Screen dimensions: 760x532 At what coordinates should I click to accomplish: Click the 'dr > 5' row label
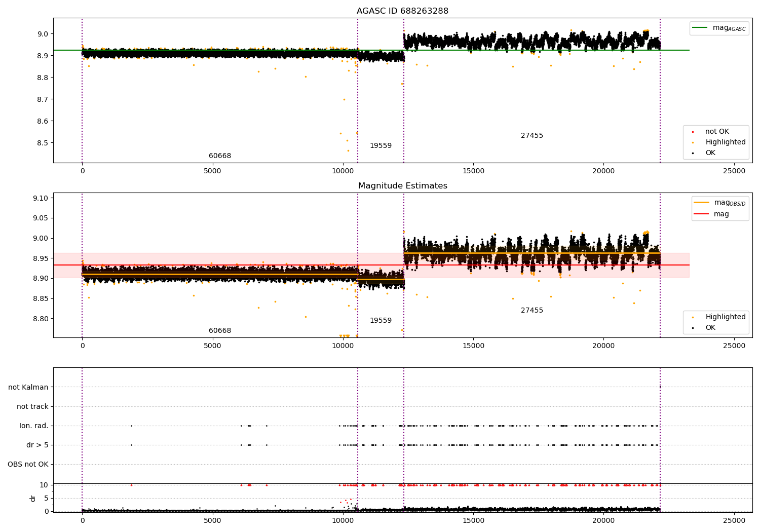(x=37, y=445)
